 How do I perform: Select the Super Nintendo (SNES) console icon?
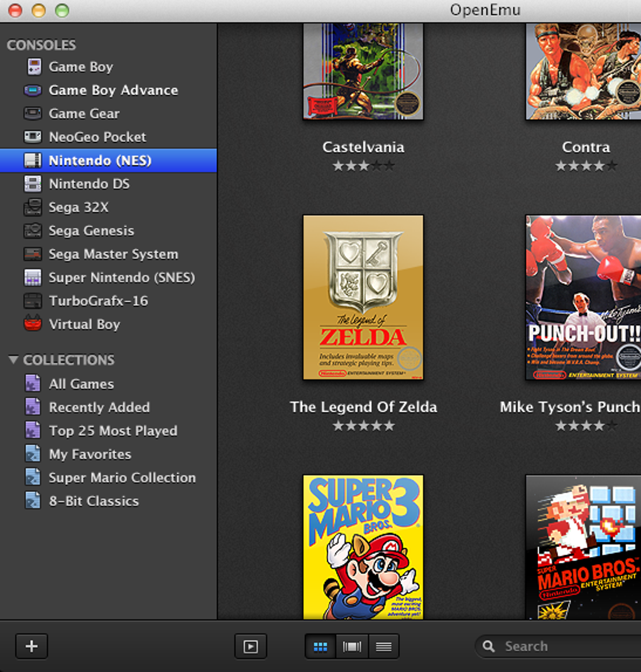point(33,278)
